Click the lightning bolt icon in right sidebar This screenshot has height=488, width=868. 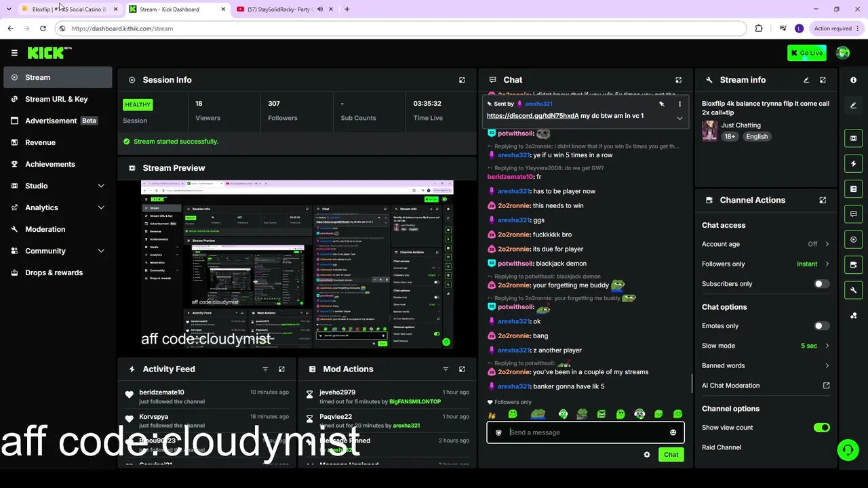[x=853, y=163]
